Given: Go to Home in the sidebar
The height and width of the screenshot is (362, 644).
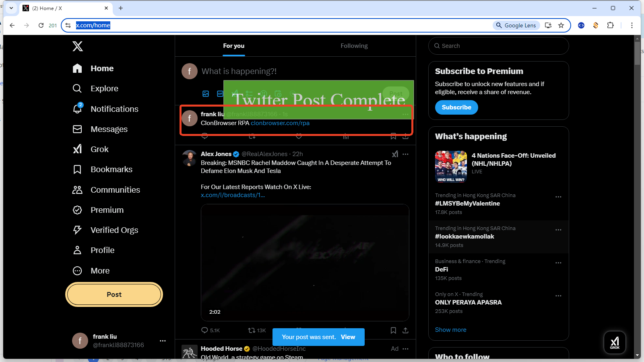Looking at the screenshot, I should coord(93,68).
